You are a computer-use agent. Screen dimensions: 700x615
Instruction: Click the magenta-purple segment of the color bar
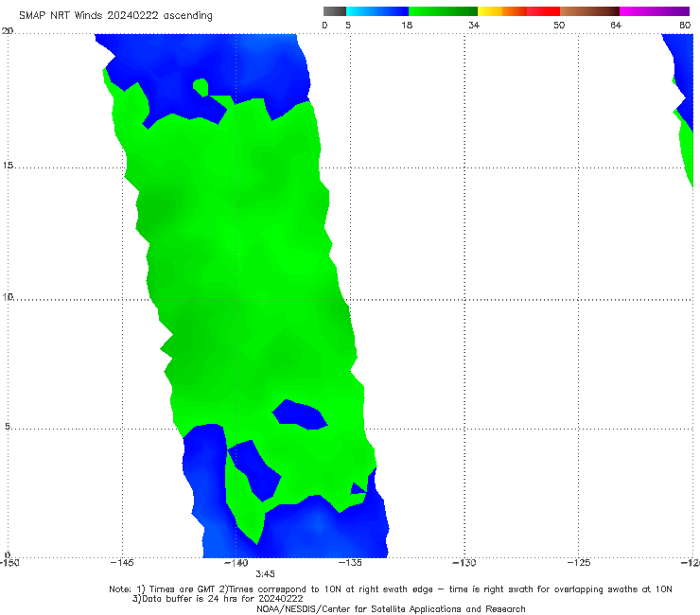[x=655, y=11]
